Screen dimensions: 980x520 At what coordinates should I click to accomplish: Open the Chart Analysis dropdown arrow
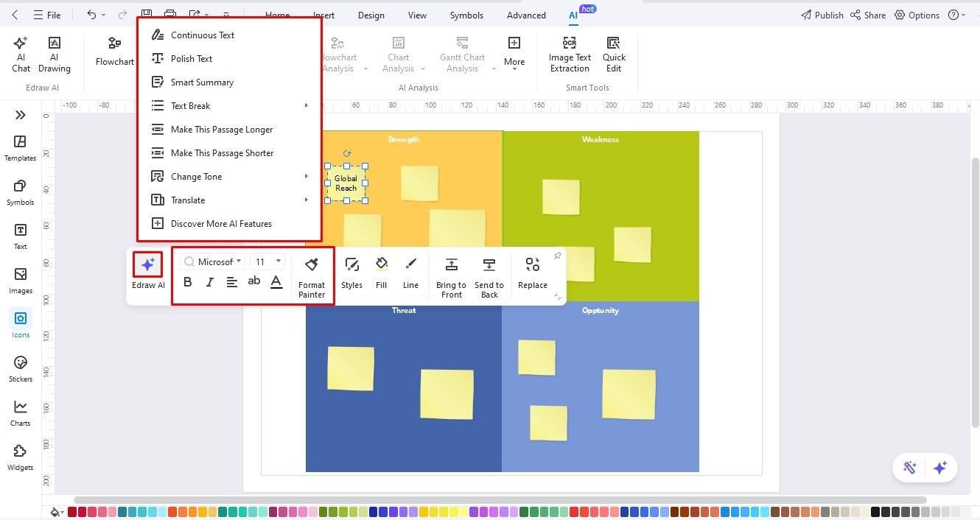click(x=423, y=69)
